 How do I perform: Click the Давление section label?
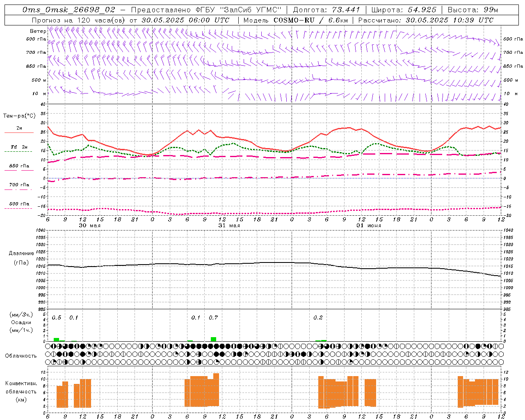click(x=21, y=253)
